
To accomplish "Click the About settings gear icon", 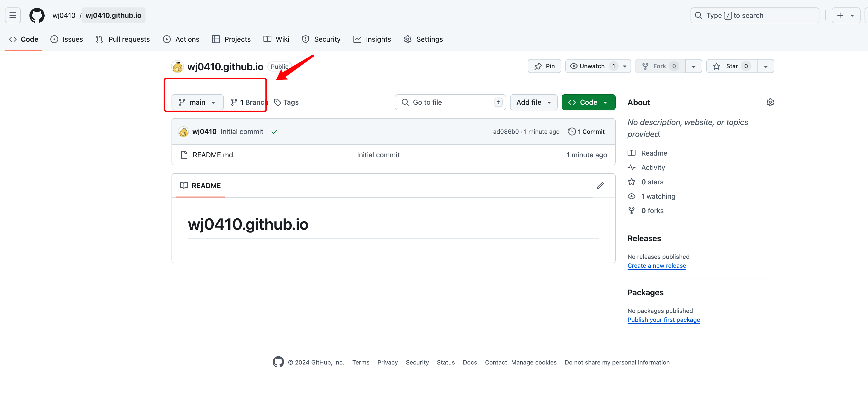I will point(770,102).
